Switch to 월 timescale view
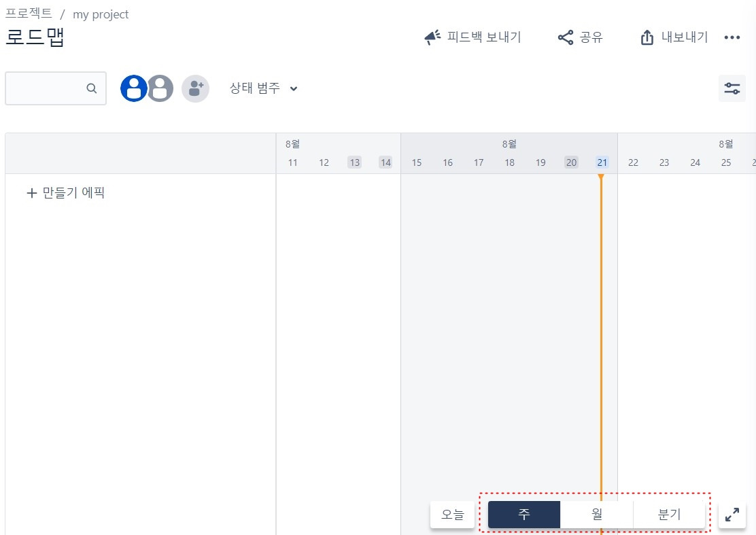 click(596, 515)
